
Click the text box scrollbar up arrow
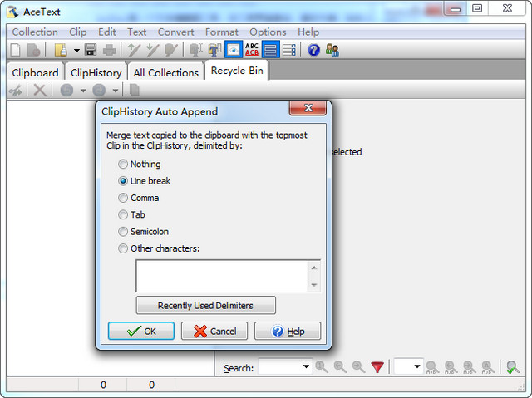[x=314, y=268]
